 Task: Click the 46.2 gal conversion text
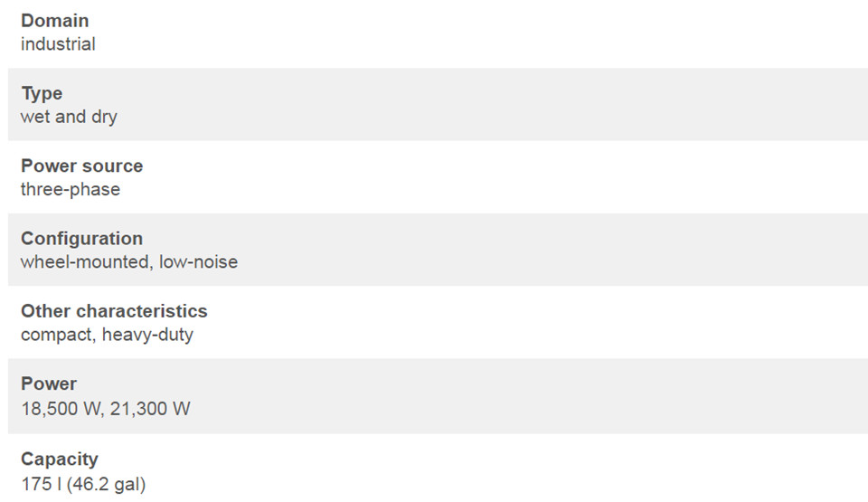click(107, 484)
